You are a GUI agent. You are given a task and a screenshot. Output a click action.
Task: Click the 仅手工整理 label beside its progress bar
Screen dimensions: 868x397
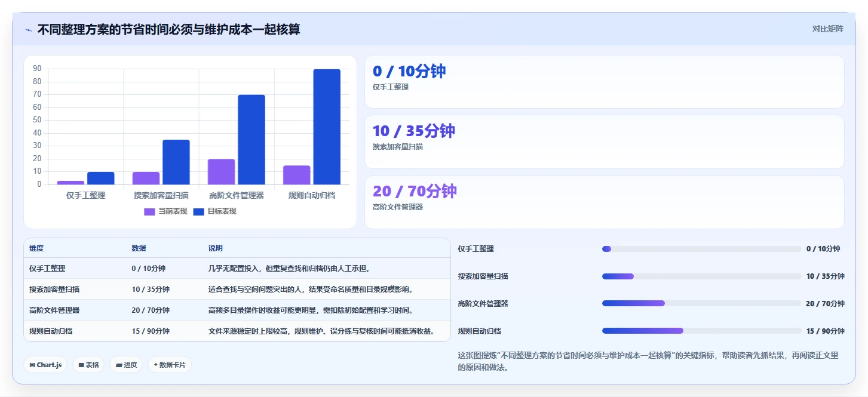coord(476,249)
